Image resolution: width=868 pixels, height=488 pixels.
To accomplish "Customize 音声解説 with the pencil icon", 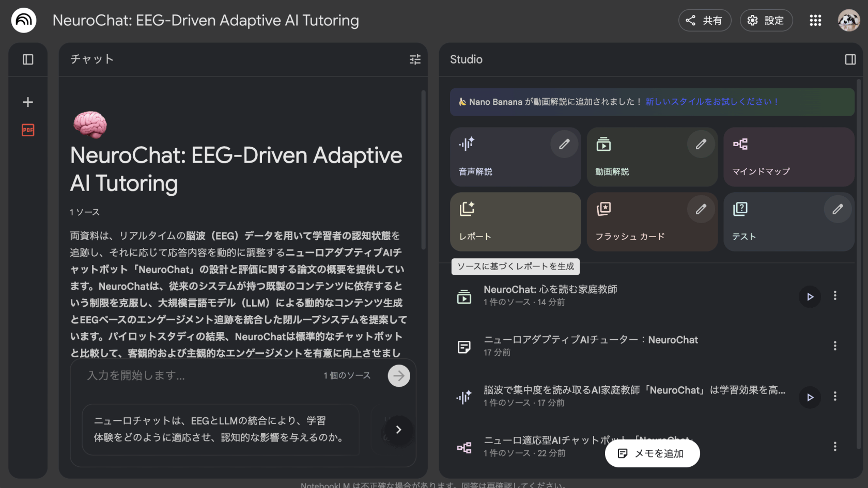I will coord(564,144).
